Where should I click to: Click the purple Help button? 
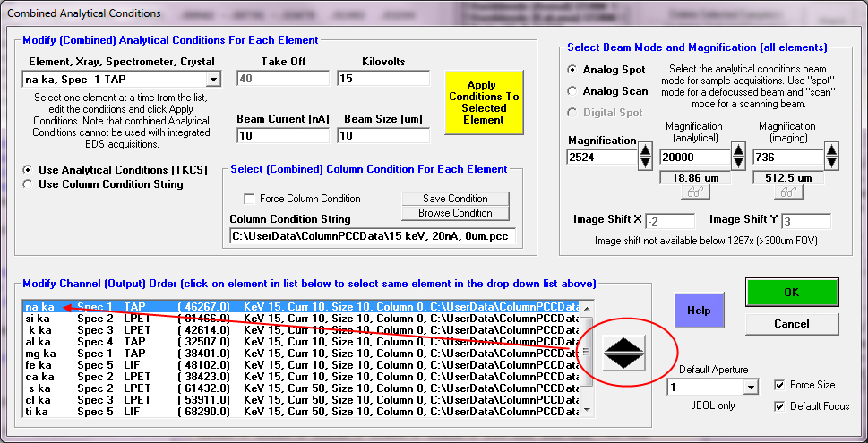point(699,311)
